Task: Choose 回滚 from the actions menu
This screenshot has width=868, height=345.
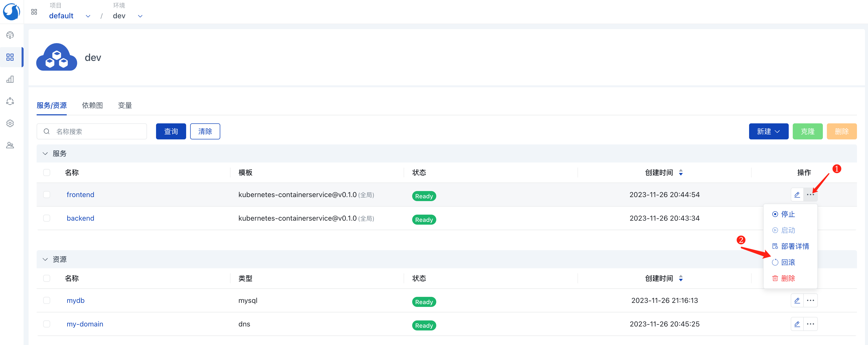Action: 790,263
